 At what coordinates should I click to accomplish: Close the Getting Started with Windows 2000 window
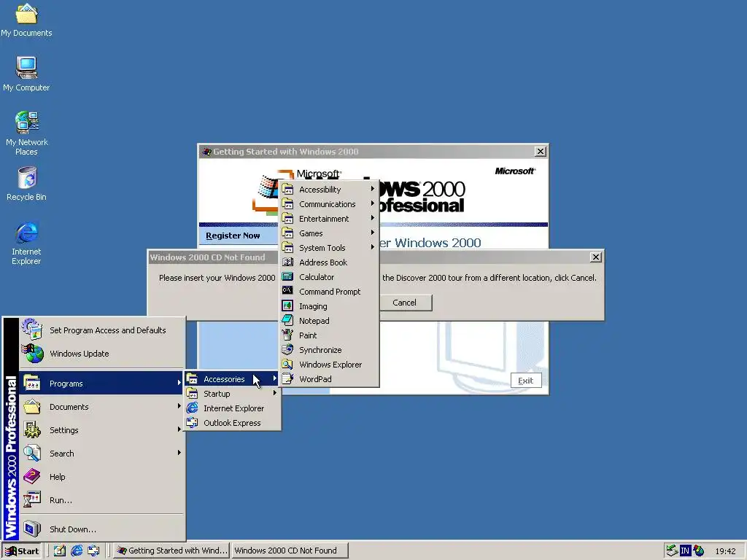click(x=541, y=152)
